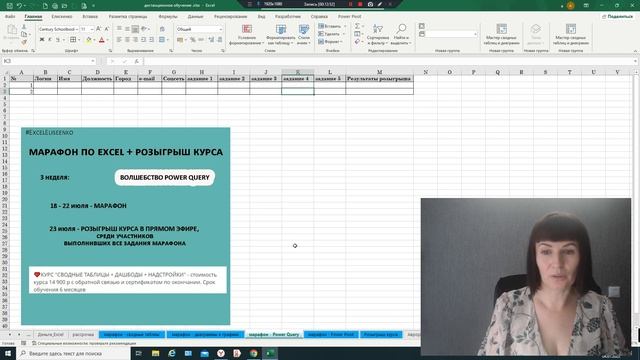
Task: Click the Формат cells button
Action: pyautogui.click(x=331, y=42)
